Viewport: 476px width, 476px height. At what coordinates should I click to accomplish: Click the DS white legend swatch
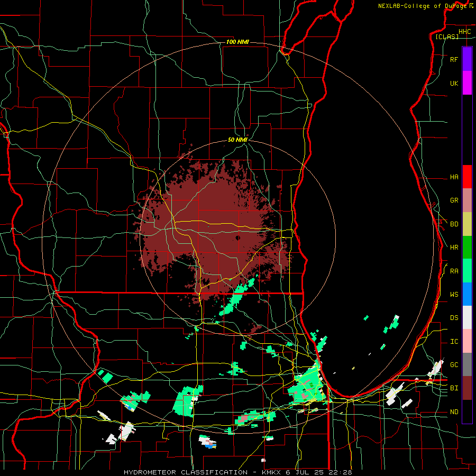(467, 317)
